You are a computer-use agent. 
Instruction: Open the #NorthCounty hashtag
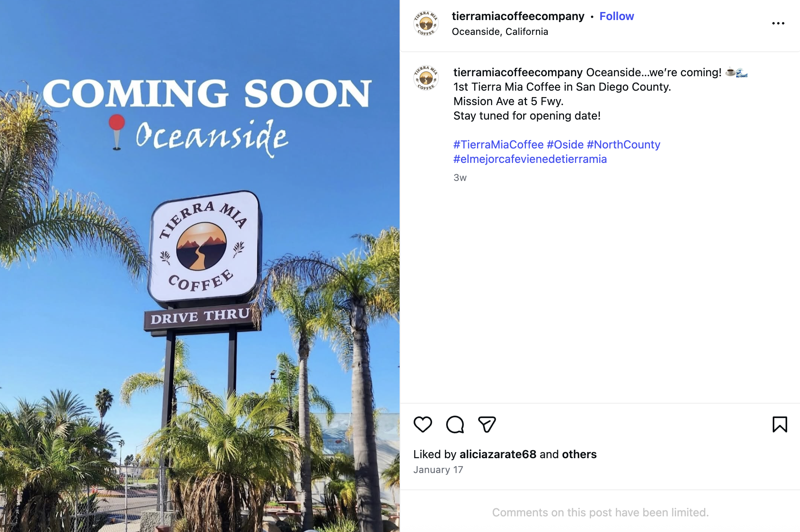(623, 144)
